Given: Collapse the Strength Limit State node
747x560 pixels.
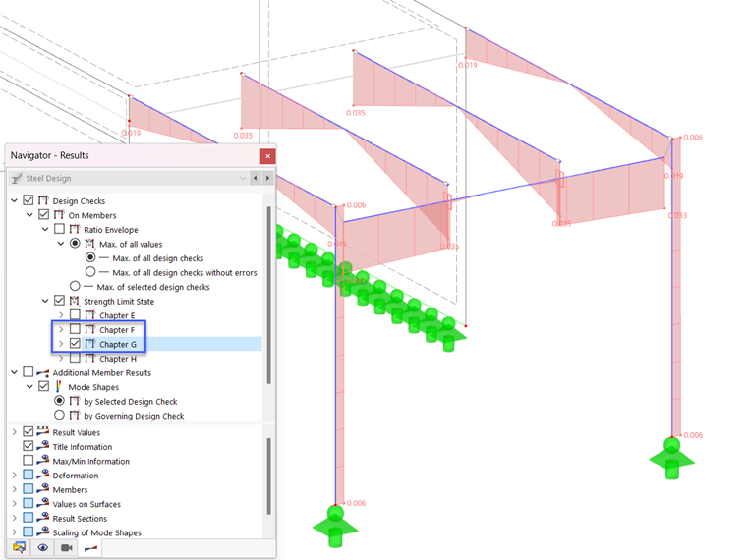Looking at the screenshot, I should click(x=45, y=301).
